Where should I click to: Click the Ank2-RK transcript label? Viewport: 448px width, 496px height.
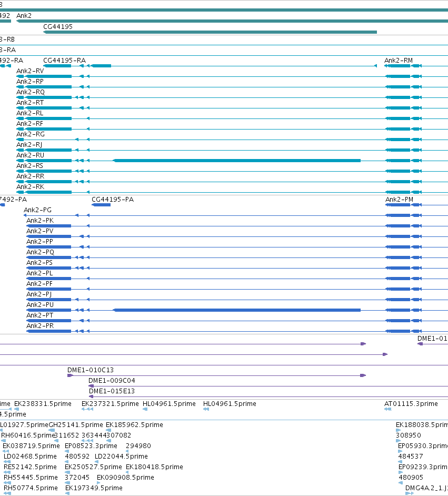(31, 186)
